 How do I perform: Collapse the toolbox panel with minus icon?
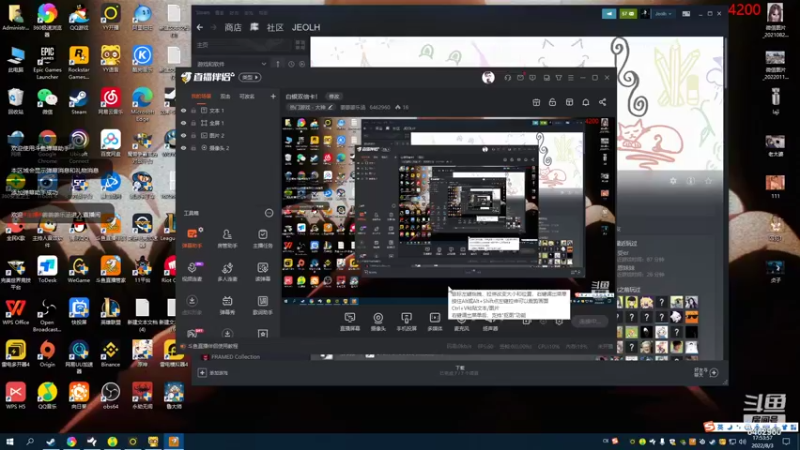(269, 213)
